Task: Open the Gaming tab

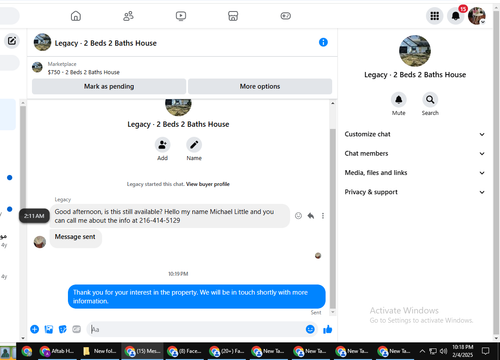Action: pyautogui.click(x=286, y=16)
